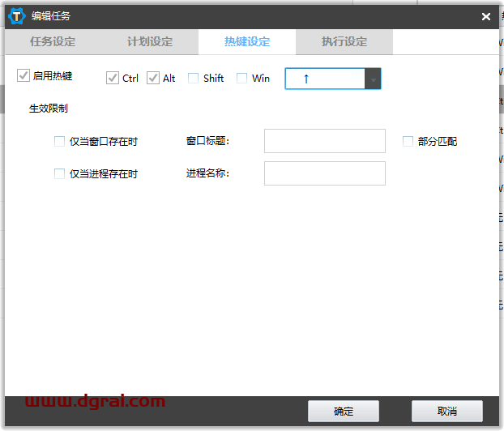Enable the Shift modifier checkbox
This screenshot has width=504, height=431.
point(193,78)
